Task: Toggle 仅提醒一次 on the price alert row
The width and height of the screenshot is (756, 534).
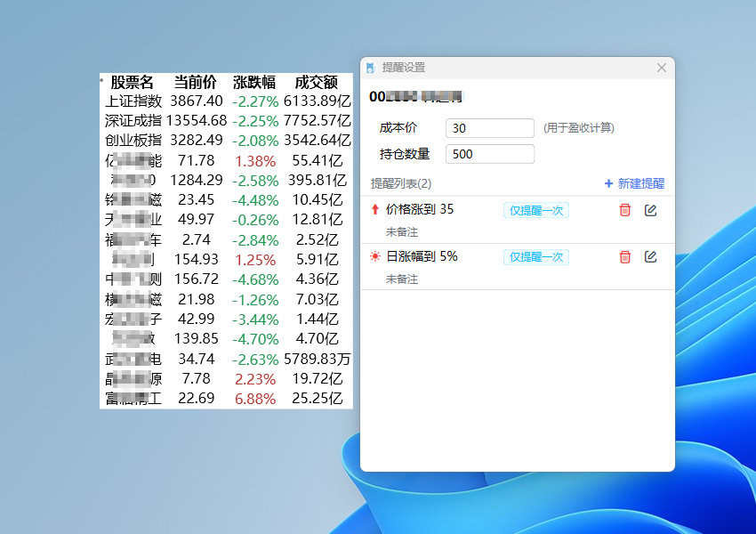Action: (x=535, y=210)
